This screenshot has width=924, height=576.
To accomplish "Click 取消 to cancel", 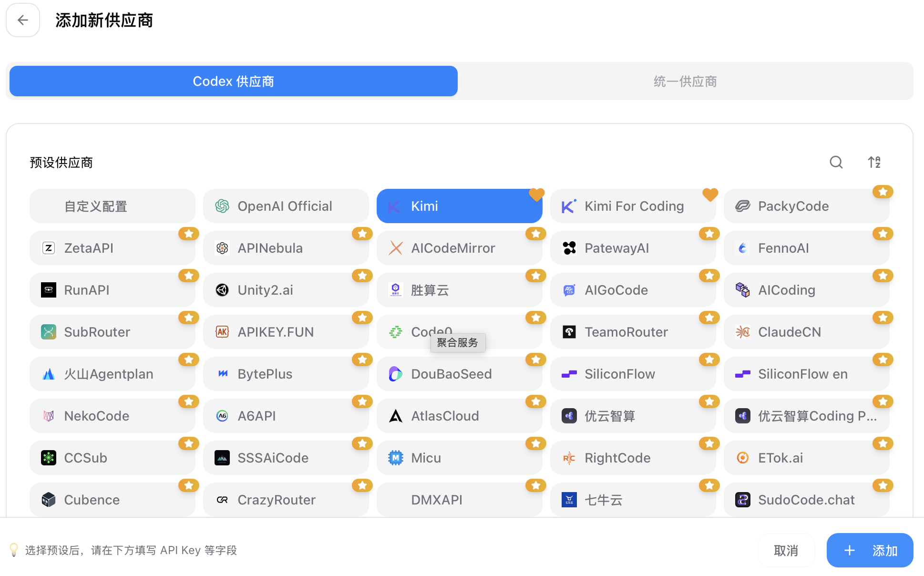I will click(786, 550).
